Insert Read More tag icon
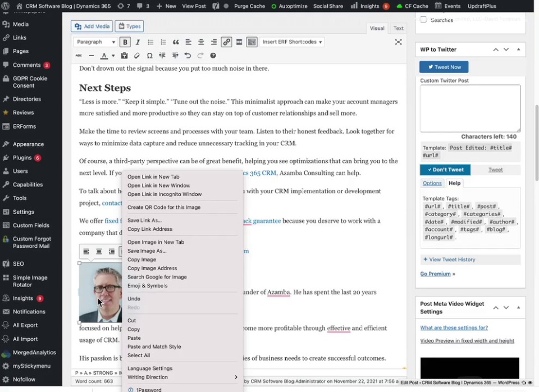Viewport: 539px width, 392px height. coord(239,42)
